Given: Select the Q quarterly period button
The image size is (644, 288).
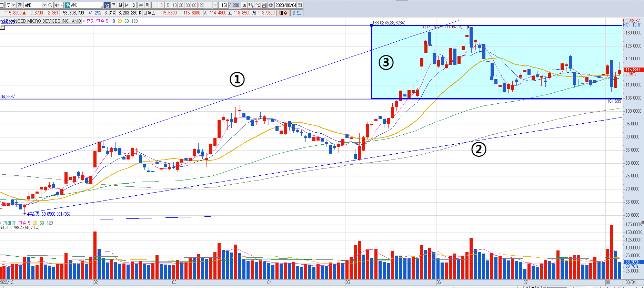Looking at the screenshot, I should coord(133,5).
